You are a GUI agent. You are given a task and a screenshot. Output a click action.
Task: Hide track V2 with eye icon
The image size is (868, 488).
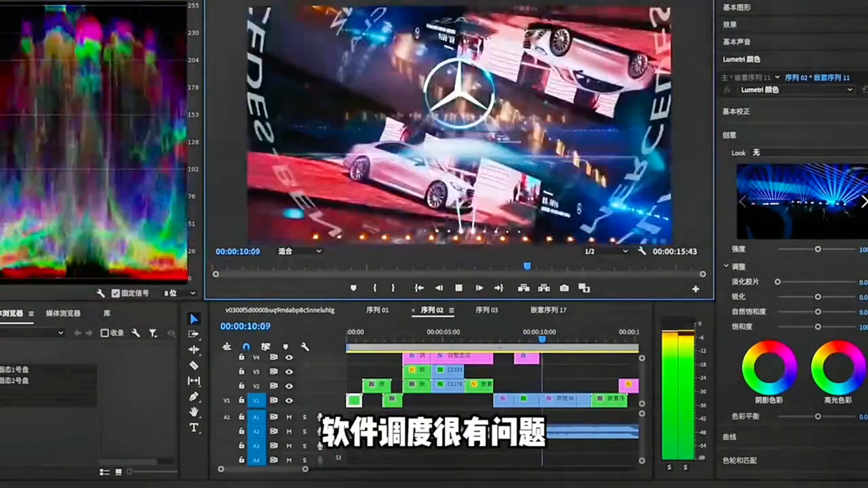point(289,386)
